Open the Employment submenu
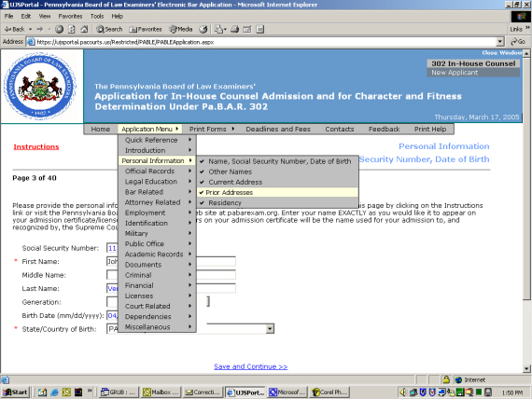Screen dimensions: 532x399 coord(157,213)
